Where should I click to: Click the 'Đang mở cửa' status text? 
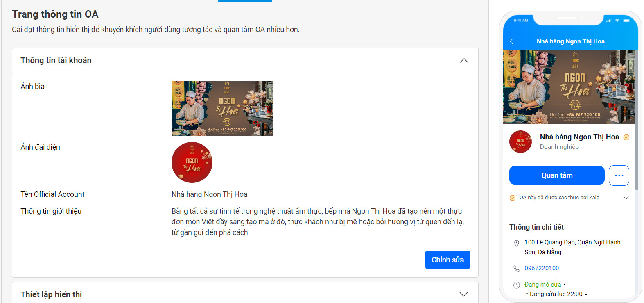coord(542,285)
